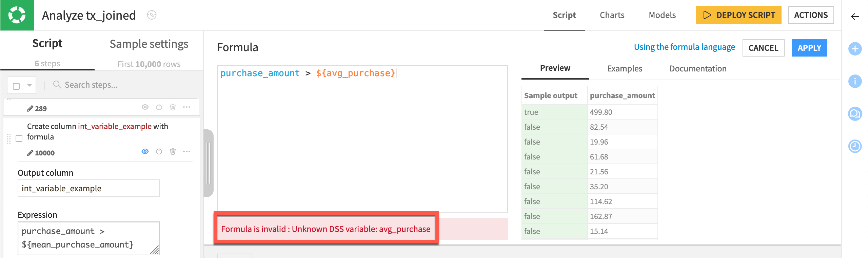Click the cell with value 162.87

tap(623, 216)
